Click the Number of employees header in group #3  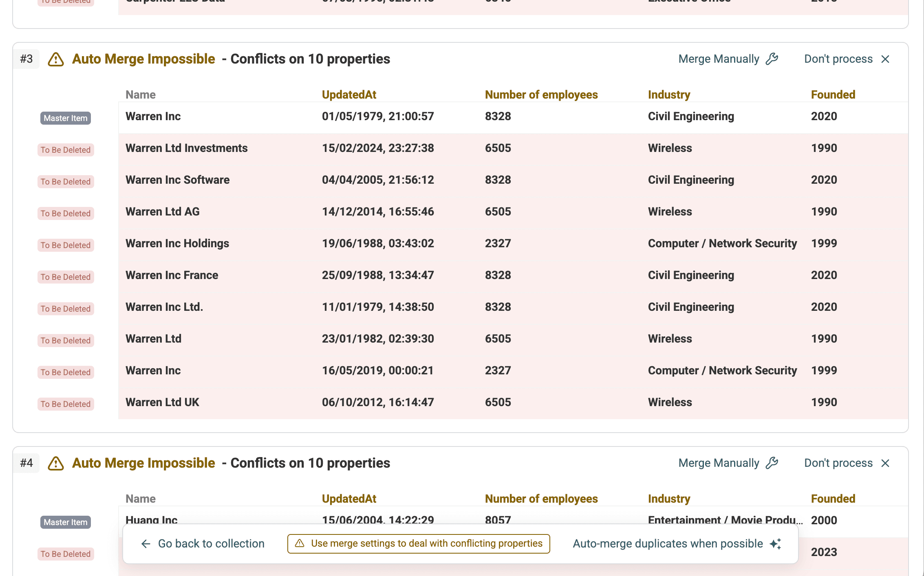[541, 95]
